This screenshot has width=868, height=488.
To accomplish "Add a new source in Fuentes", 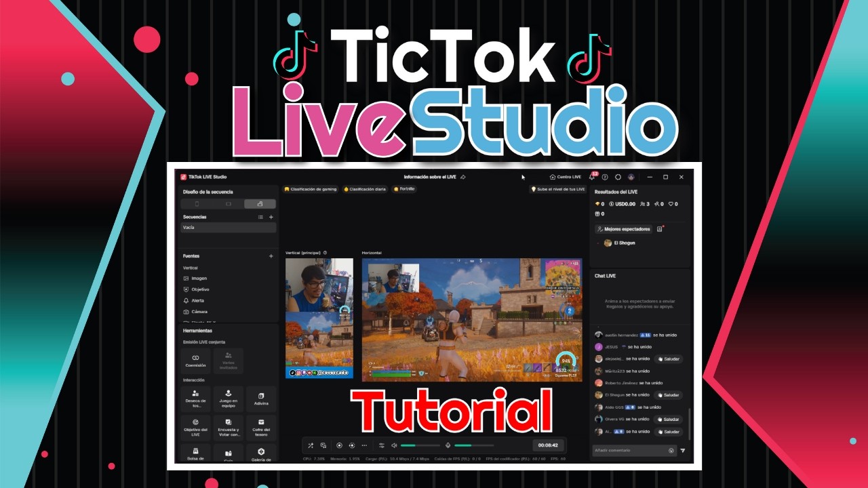I will coord(271,256).
